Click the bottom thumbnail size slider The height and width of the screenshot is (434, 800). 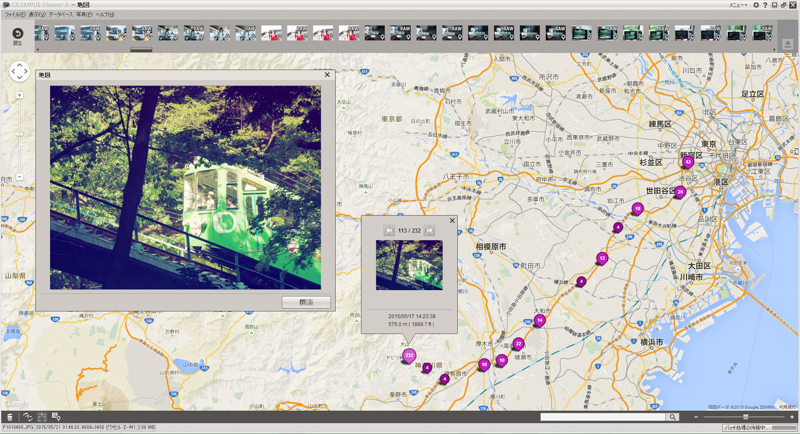745,417
